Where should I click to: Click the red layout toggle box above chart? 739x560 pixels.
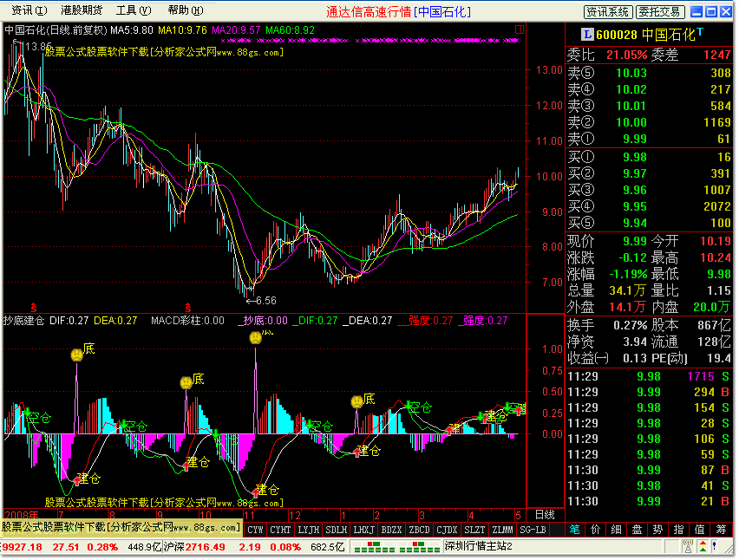pos(520,29)
